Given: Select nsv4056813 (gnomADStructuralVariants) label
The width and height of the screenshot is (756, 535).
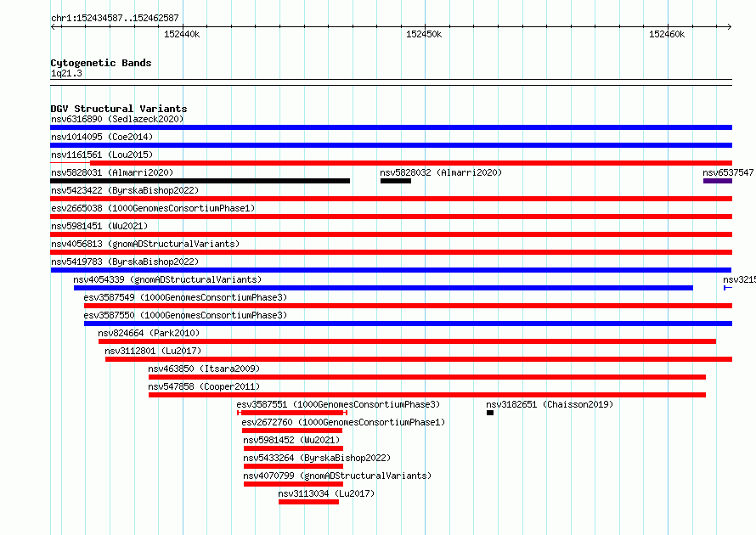Looking at the screenshot, I should tap(145, 244).
